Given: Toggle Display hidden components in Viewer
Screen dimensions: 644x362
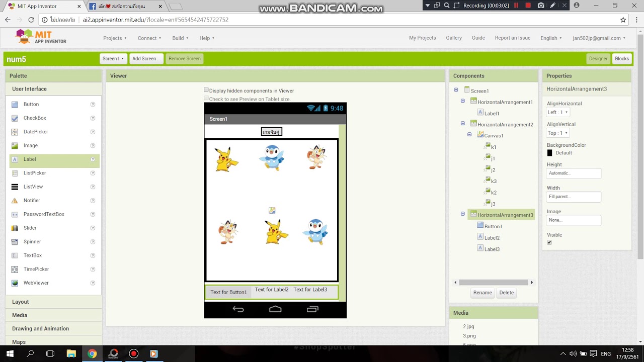Looking at the screenshot, I should click(206, 90).
